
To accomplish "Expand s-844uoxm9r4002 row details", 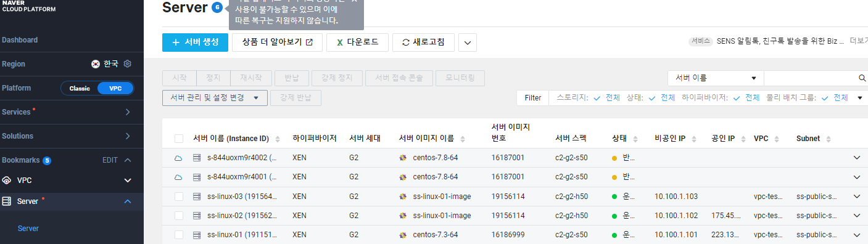I will click(x=856, y=158).
